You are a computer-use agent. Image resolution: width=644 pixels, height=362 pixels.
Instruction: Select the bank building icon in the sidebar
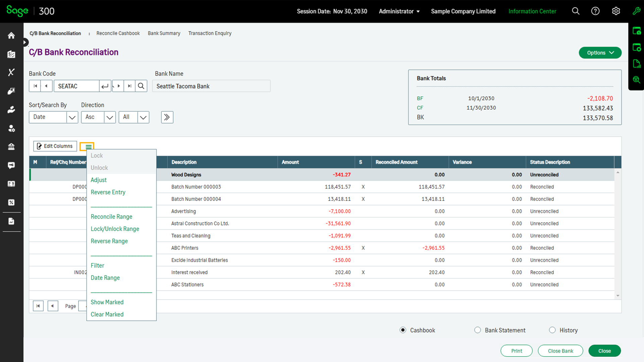coord(11,146)
